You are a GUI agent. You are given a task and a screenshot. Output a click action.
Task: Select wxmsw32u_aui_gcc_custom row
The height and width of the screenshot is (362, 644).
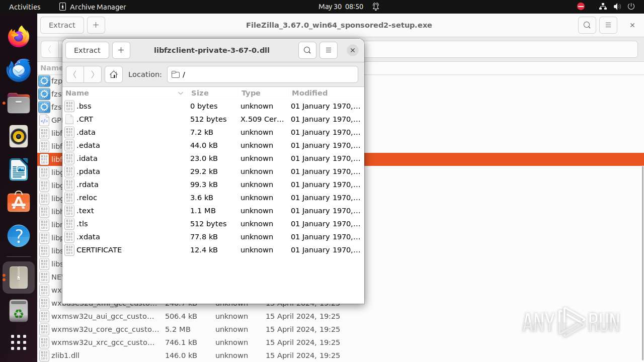[x=341, y=316]
